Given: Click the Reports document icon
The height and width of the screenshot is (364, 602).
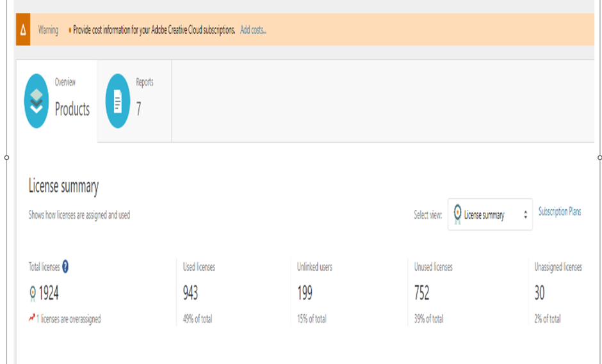Looking at the screenshot, I should point(118,101).
